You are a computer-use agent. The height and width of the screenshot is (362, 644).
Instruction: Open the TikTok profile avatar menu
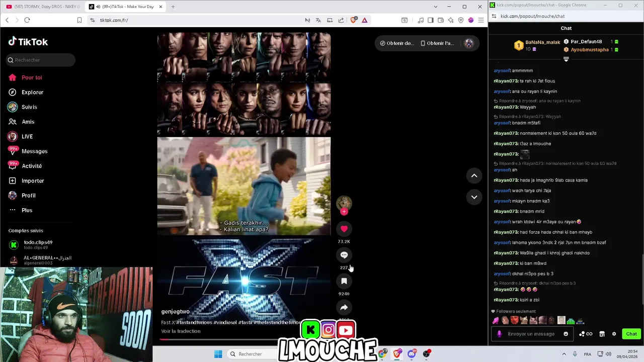[x=469, y=43]
